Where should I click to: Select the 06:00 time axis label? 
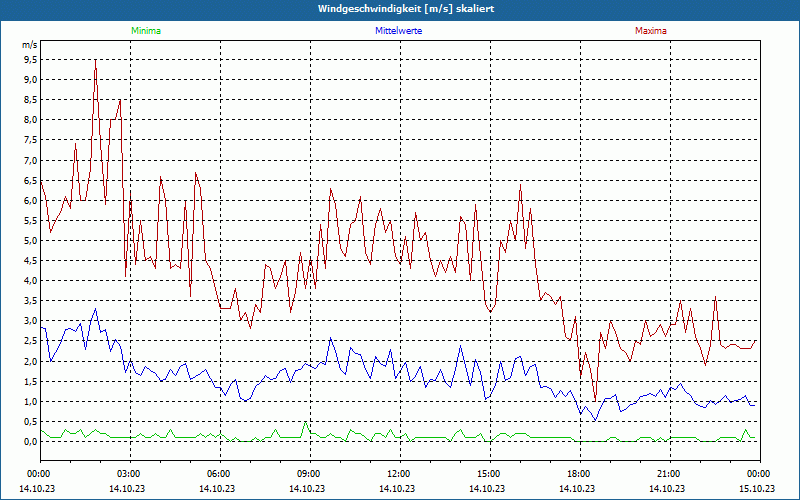pos(219,473)
